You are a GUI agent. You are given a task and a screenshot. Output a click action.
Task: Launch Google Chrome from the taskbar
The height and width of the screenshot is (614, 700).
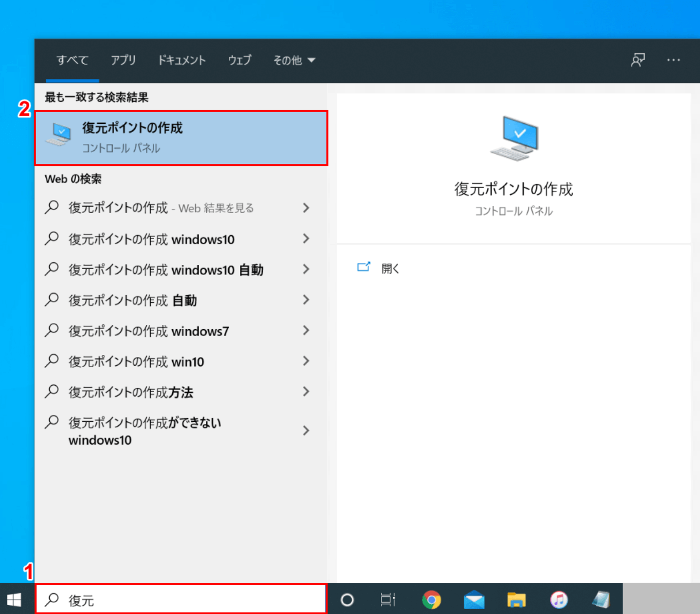click(431, 599)
